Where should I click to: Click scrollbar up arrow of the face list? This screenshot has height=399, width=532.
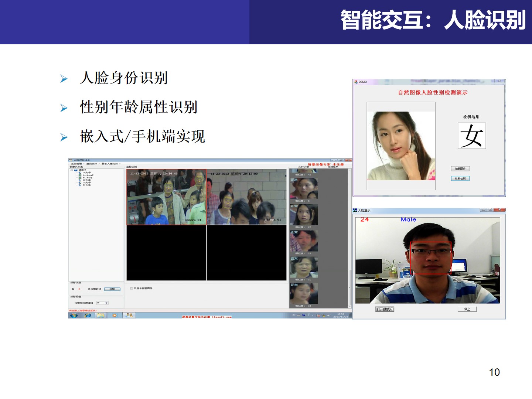coord(350,170)
